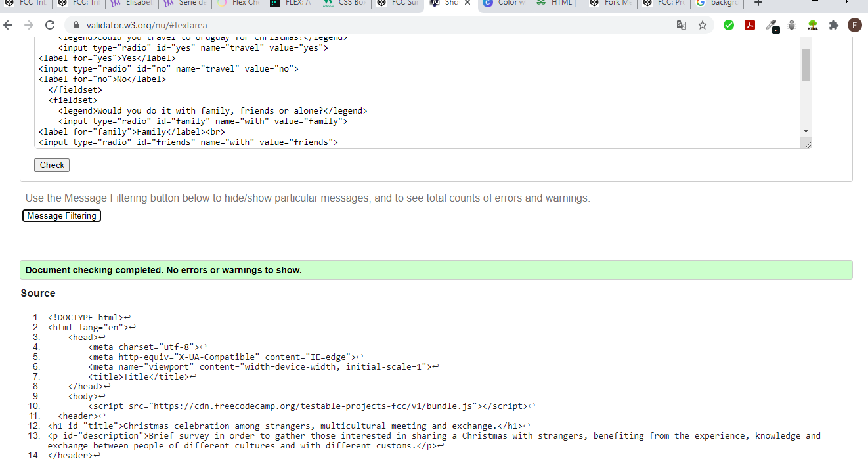Click source line '<html lang="en">'
This screenshot has width=868, height=459.
tap(91, 327)
